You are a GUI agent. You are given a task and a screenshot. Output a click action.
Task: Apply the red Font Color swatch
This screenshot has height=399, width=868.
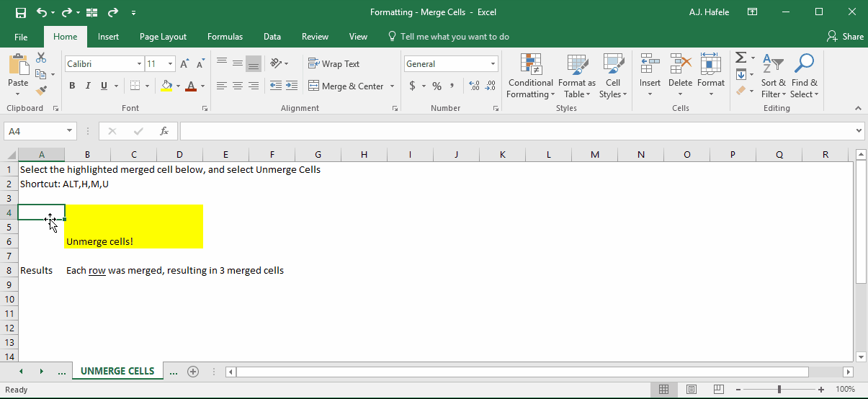click(x=191, y=86)
